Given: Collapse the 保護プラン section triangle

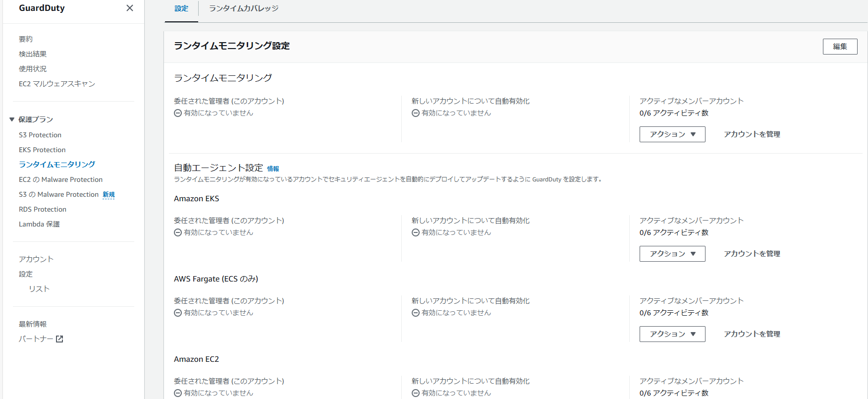Looking at the screenshot, I should tap(12, 119).
